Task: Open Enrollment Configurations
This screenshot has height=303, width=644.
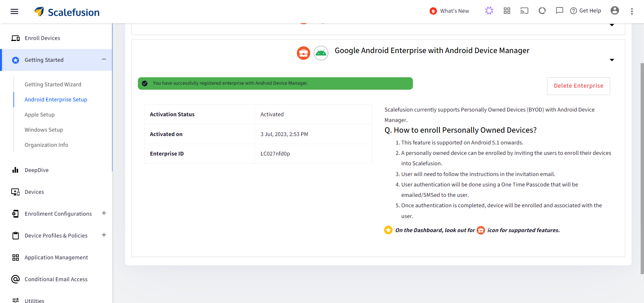Action: (x=58, y=214)
